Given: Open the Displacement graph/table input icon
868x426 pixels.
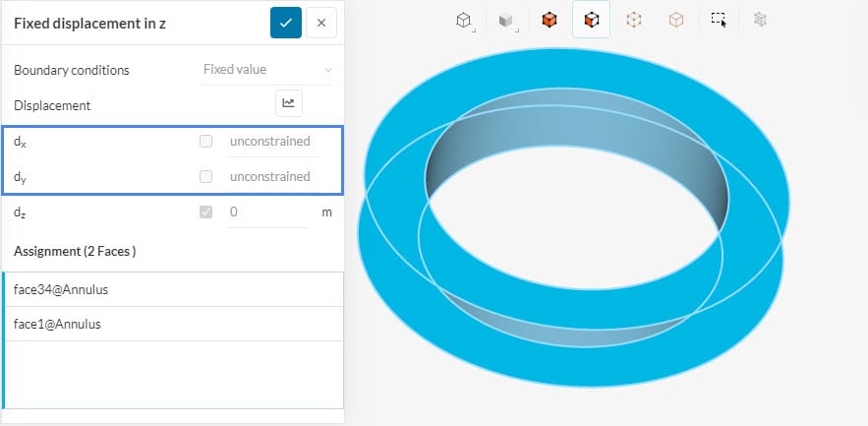Looking at the screenshot, I should coord(288,101).
